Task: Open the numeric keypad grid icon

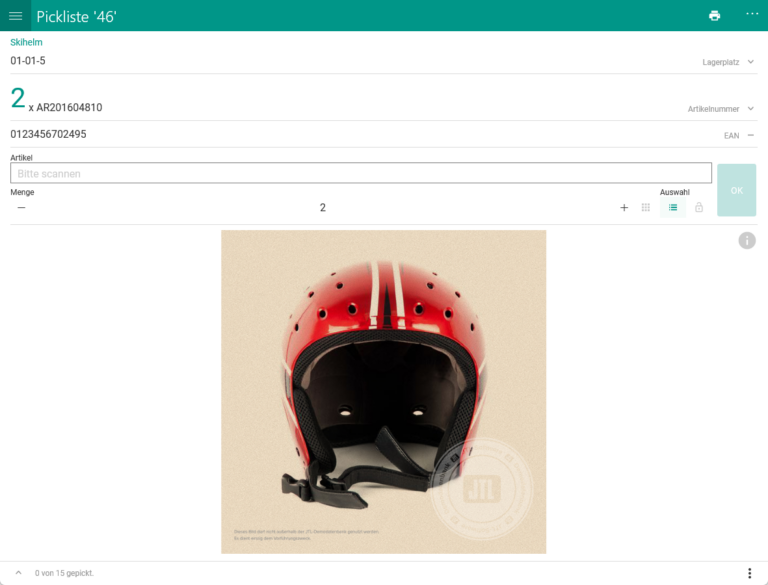Action: tap(646, 208)
